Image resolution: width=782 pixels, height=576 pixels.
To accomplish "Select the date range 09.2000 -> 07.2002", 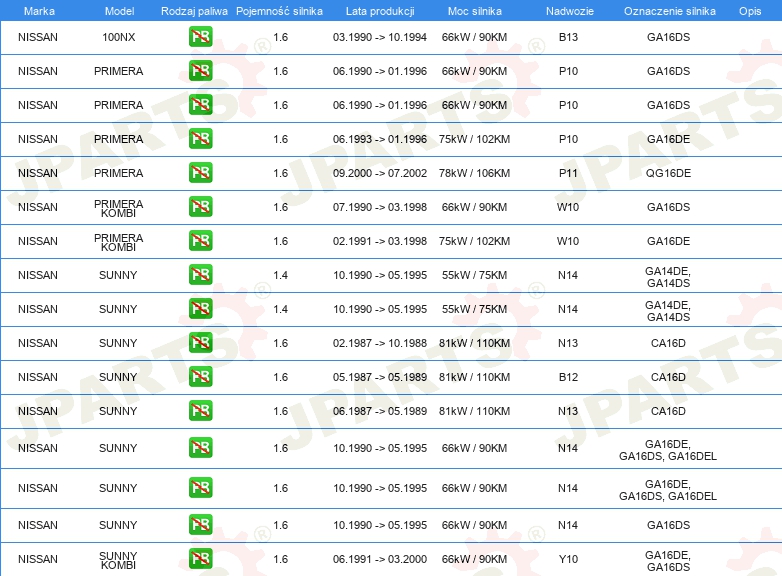I will [380, 173].
